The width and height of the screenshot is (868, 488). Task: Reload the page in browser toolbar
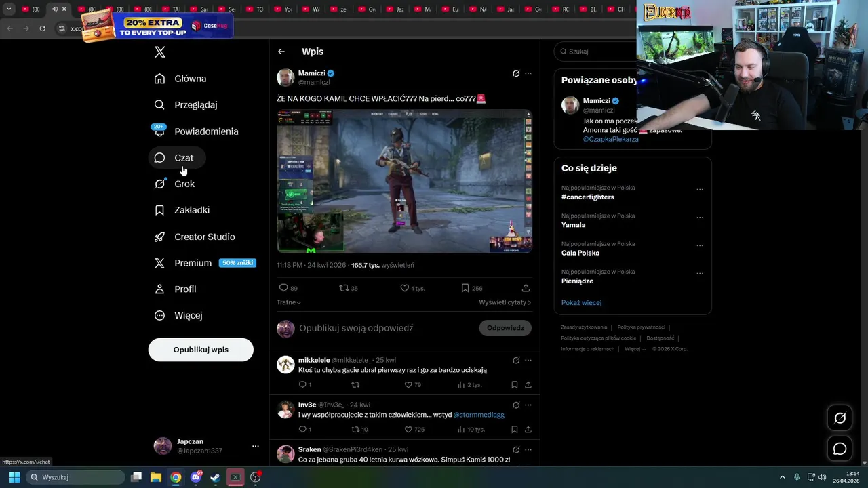point(42,28)
